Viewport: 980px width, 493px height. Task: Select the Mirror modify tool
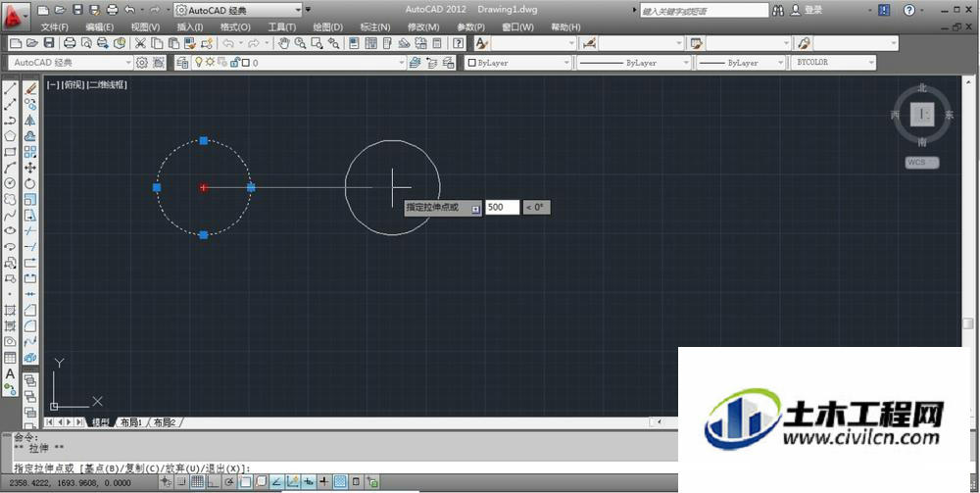pos(30,120)
